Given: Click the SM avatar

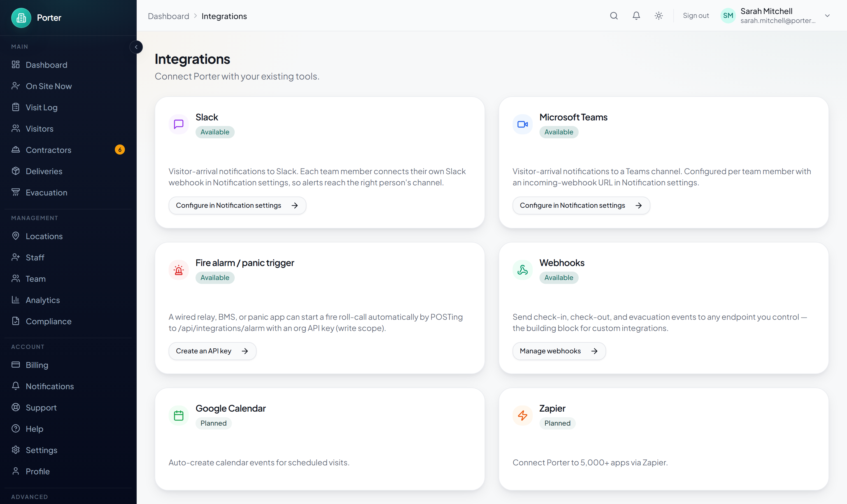Looking at the screenshot, I should tap(728, 16).
